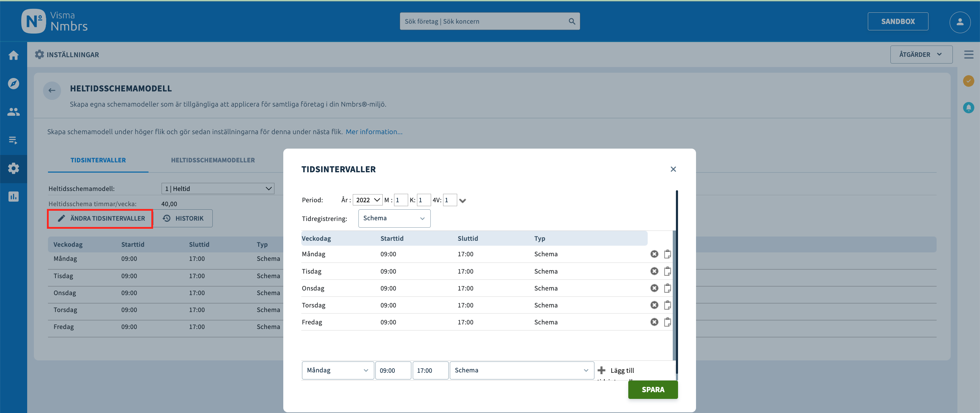The width and height of the screenshot is (980, 413).
Task: Click the M period field
Action: coord(401,200)
